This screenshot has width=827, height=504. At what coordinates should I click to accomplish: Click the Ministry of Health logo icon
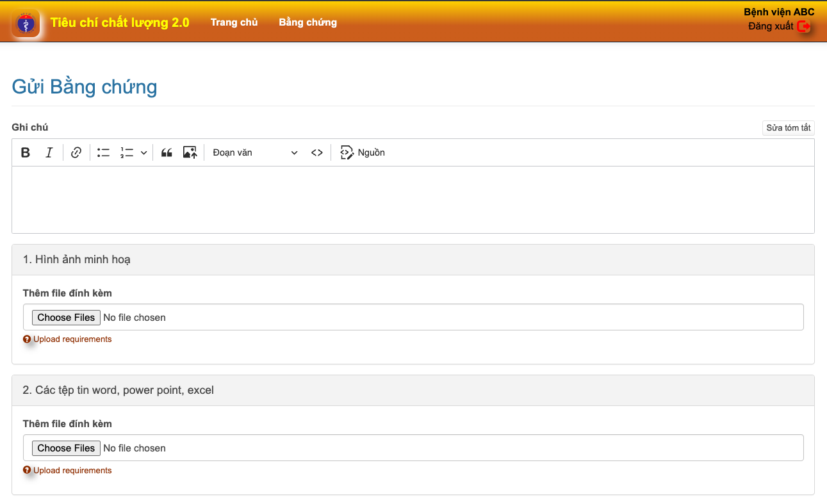pyautogui.click(x=26, y=24)
